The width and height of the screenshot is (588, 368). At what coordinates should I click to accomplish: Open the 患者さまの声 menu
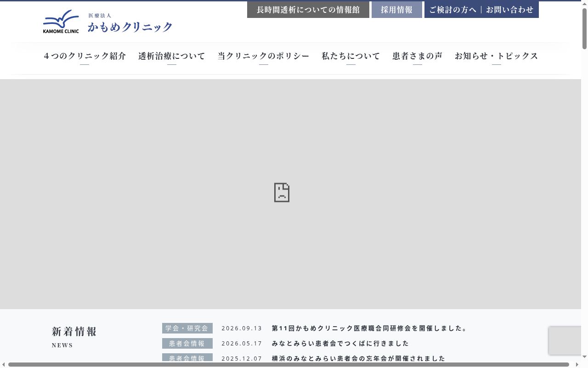[x=418, y=56]
